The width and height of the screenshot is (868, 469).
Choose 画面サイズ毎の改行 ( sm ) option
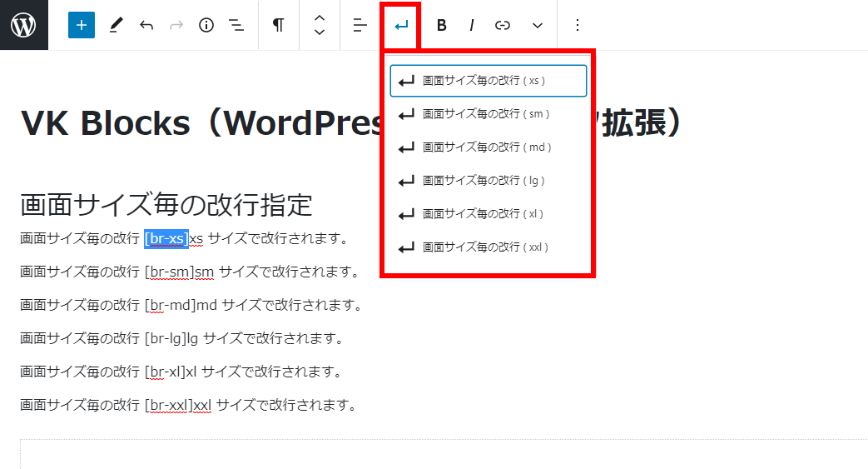click(489, 114)
